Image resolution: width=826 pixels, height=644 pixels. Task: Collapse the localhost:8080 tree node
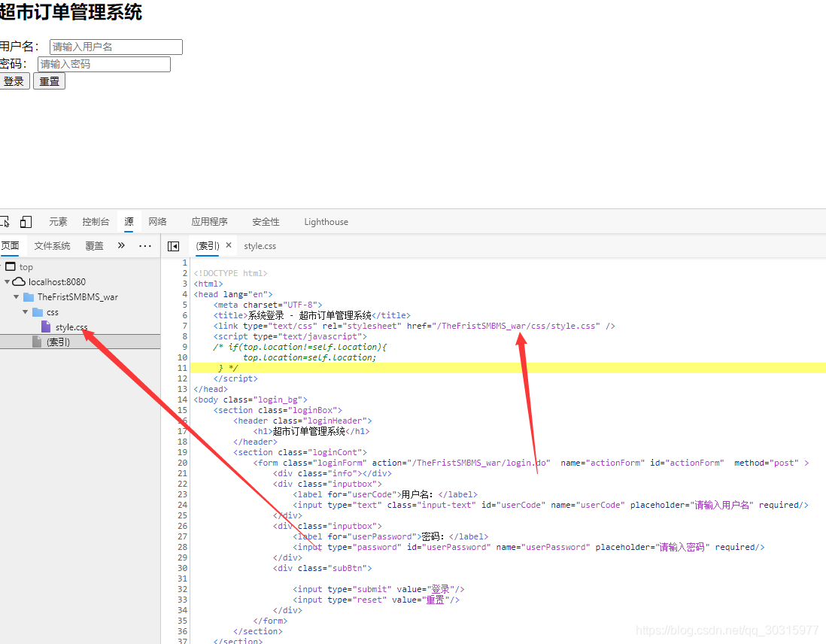pos(7,281)
